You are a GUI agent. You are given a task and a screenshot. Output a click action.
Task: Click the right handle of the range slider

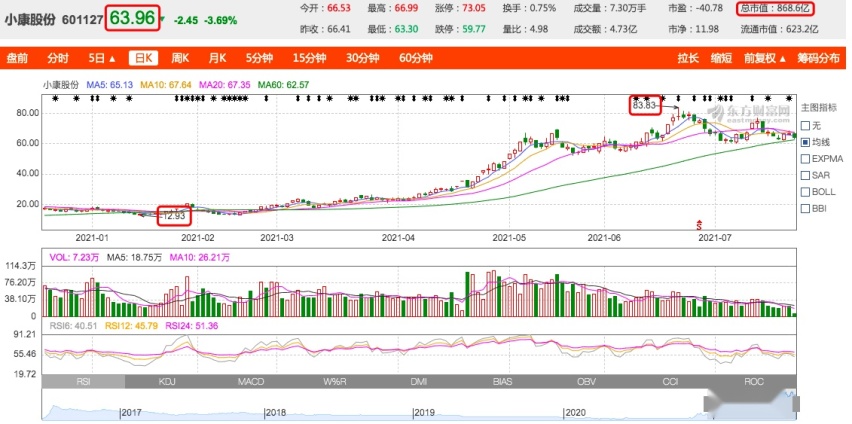tap(797, 404)
